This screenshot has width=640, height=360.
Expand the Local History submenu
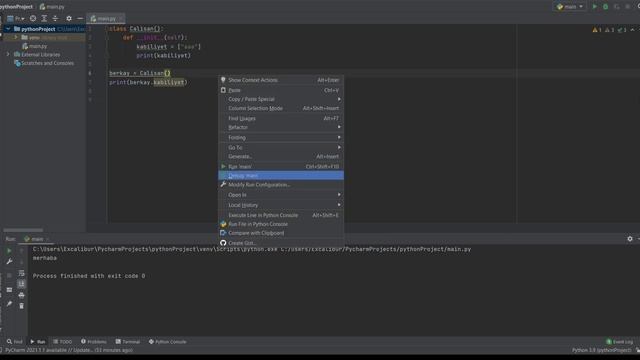[x=281, y=205]
